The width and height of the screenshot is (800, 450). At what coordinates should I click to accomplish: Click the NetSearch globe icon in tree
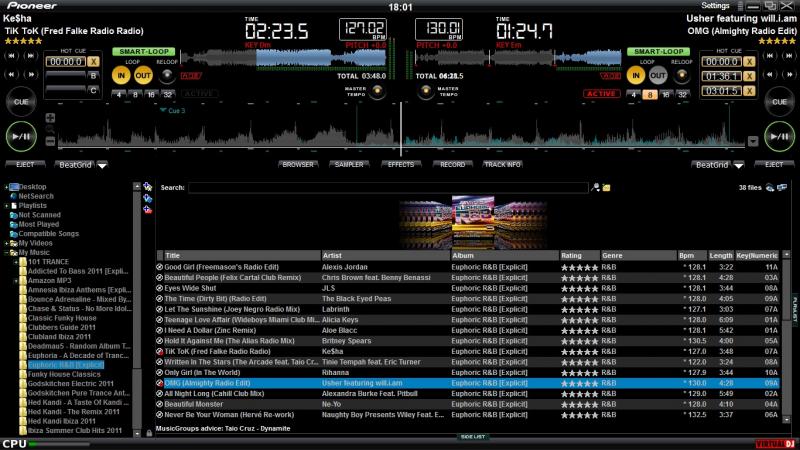pos(14,196)
